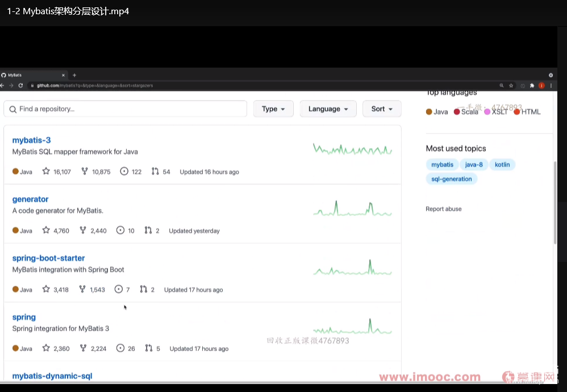Click the issues icon for spring (26)
Screen dimensions: 567x392
(120, 348)
